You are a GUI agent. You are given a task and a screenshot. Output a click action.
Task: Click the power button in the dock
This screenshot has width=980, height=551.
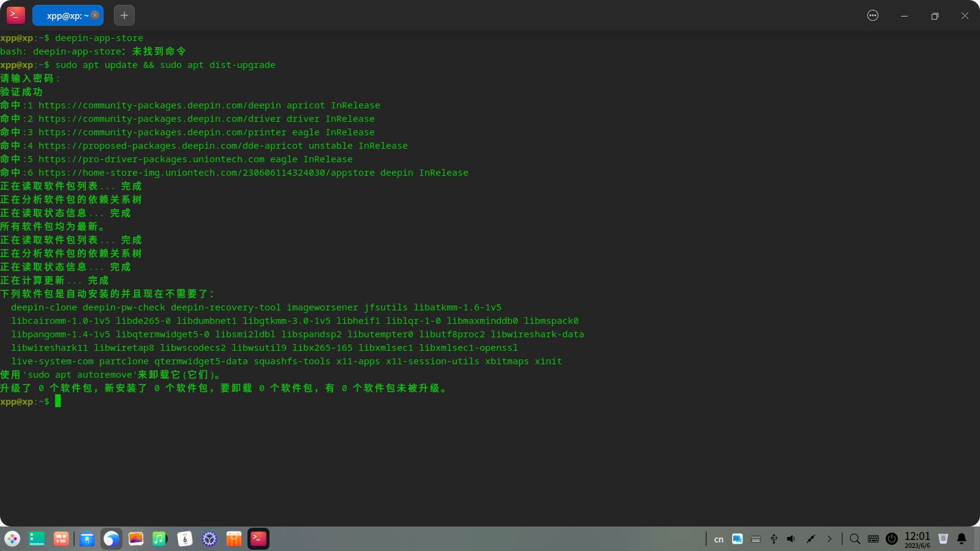[892, 539]
